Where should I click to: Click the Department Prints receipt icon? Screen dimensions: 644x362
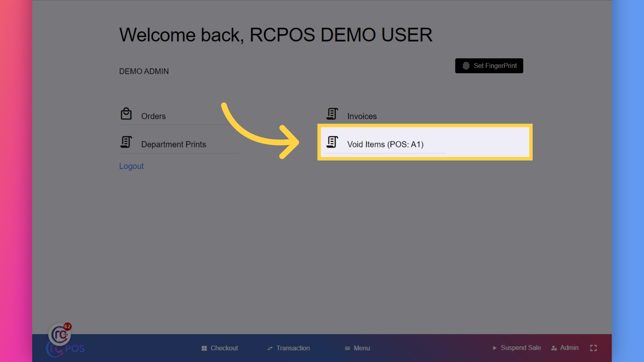click(x=126, y=142)
